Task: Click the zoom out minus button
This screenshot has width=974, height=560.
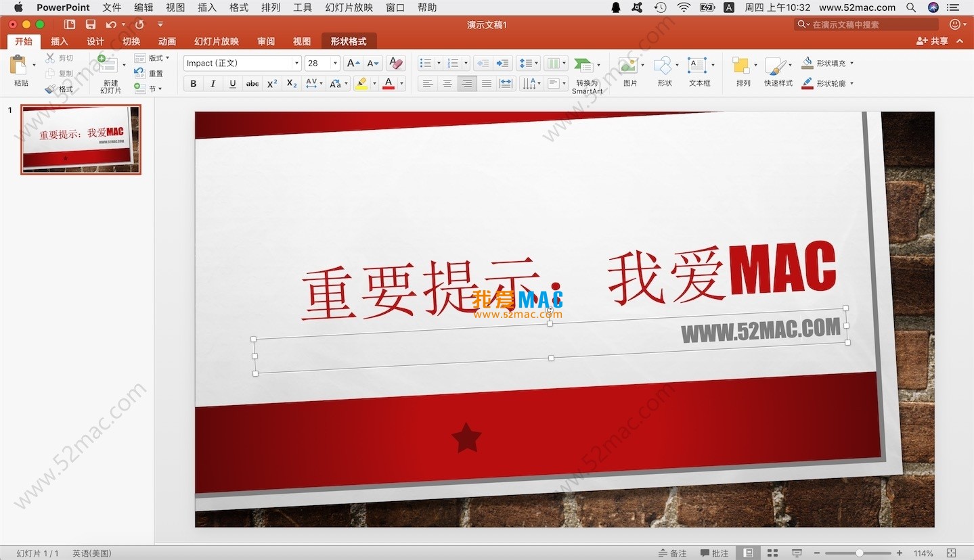Action: point(818,553)
